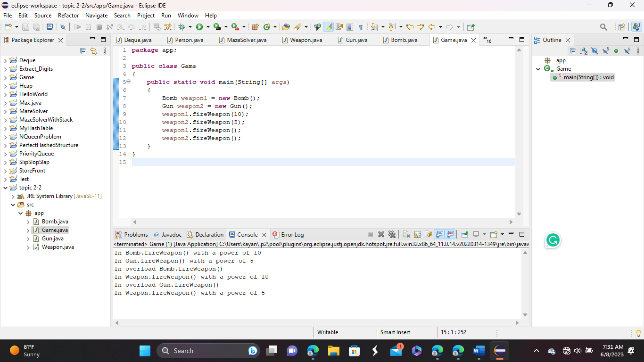The image size is (644, 362).
Task: Click the Next Annotation icon in the toolbar
Action: (x=374, y=27)
